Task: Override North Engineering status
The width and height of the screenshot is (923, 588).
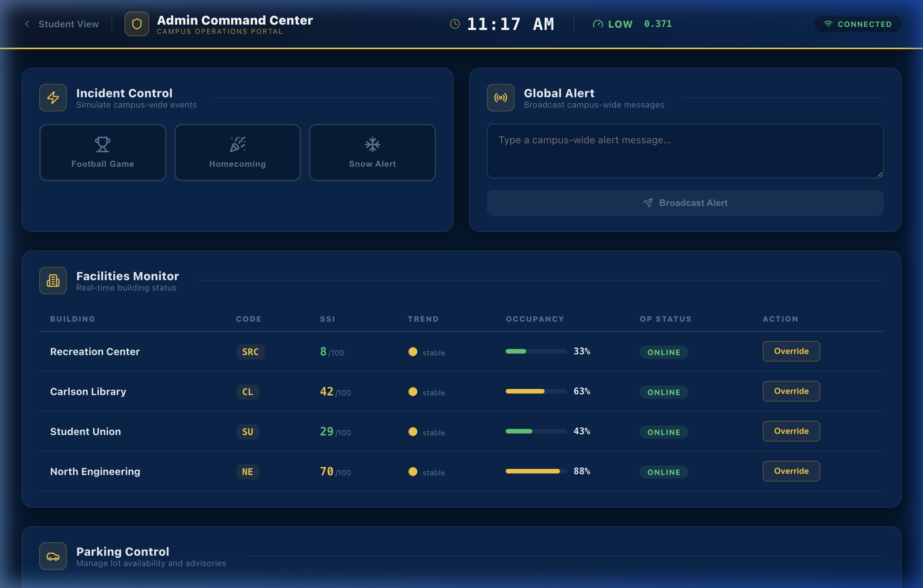Action: point(791,471)
